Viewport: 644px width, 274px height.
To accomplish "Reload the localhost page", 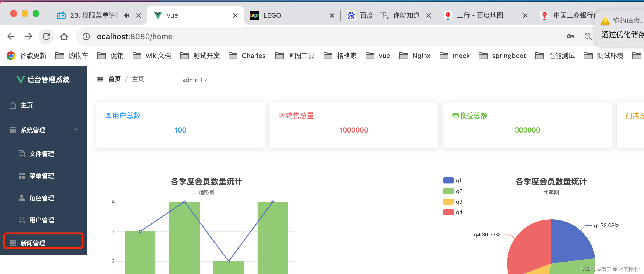I will [x=46, y=36].
